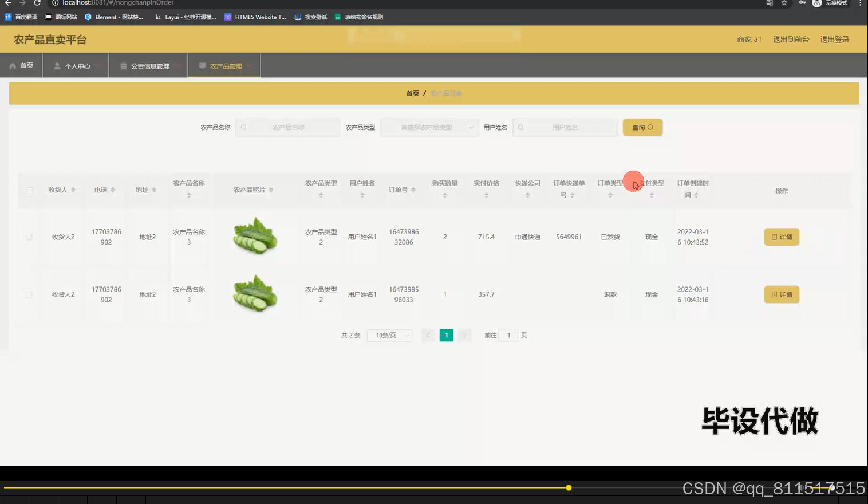Image resolution: width=868 pixels, height=504 pixels.
Task: Open the 10条/页 page size dropdown
Action: 390,336
